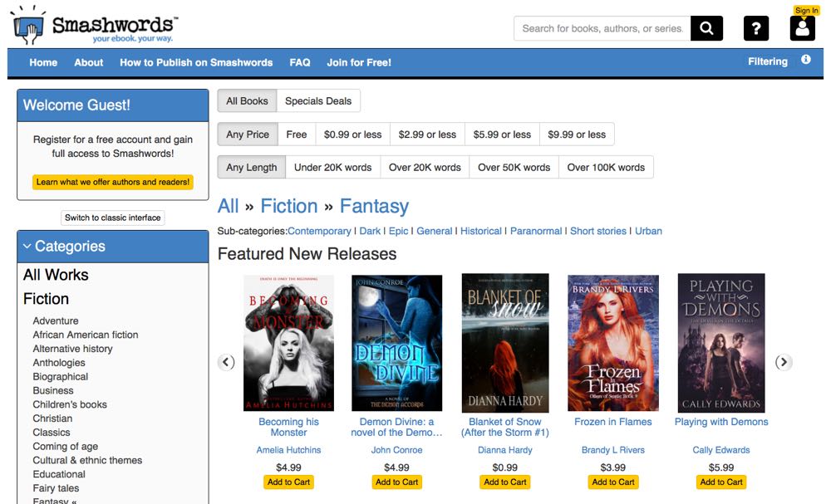This screenshot has height=504, width=831.
Task: Open the Short stories sub-category
Action: pos(598,231)
